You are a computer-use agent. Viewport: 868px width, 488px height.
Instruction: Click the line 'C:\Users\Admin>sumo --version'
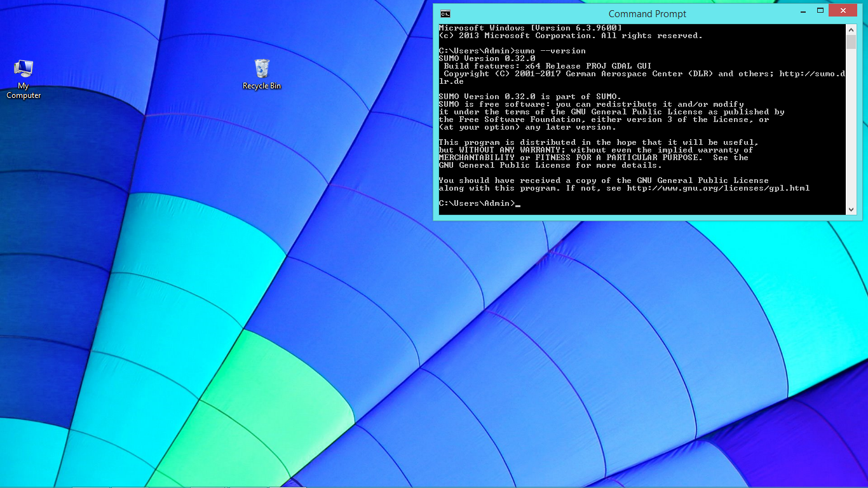click(x=512, y=51)
